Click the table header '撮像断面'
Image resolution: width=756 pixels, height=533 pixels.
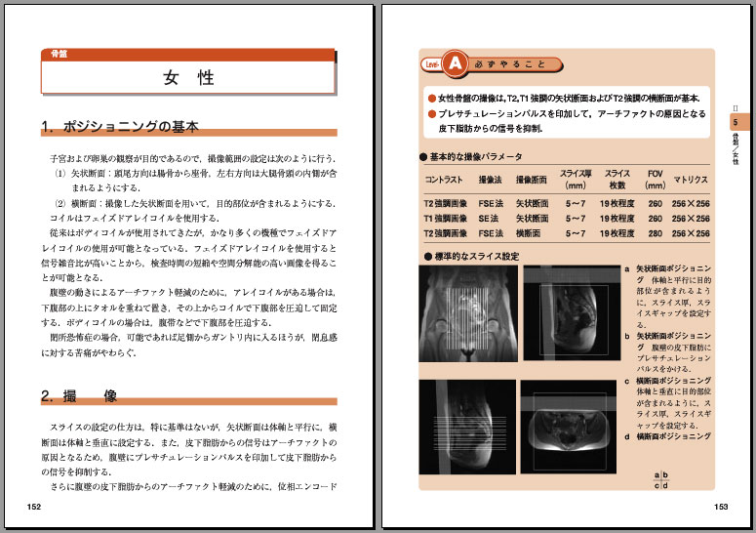coord(532,180)
